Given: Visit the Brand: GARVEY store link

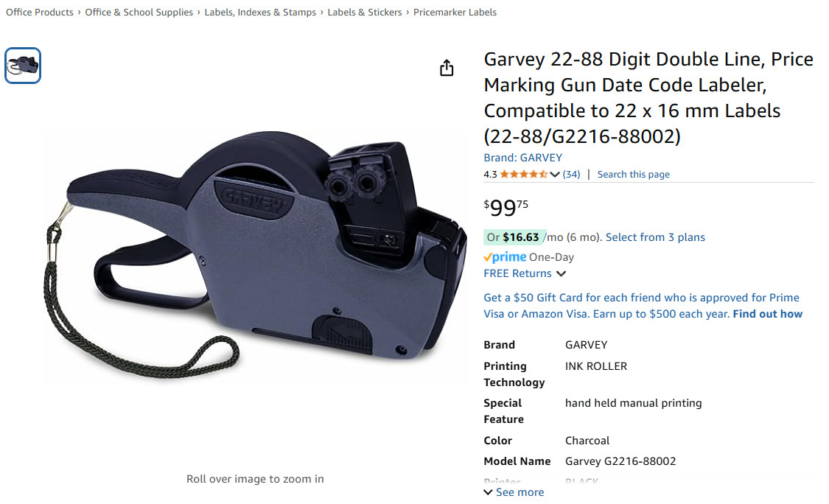Looking at the screenshot, I should [x=523, y=158].
